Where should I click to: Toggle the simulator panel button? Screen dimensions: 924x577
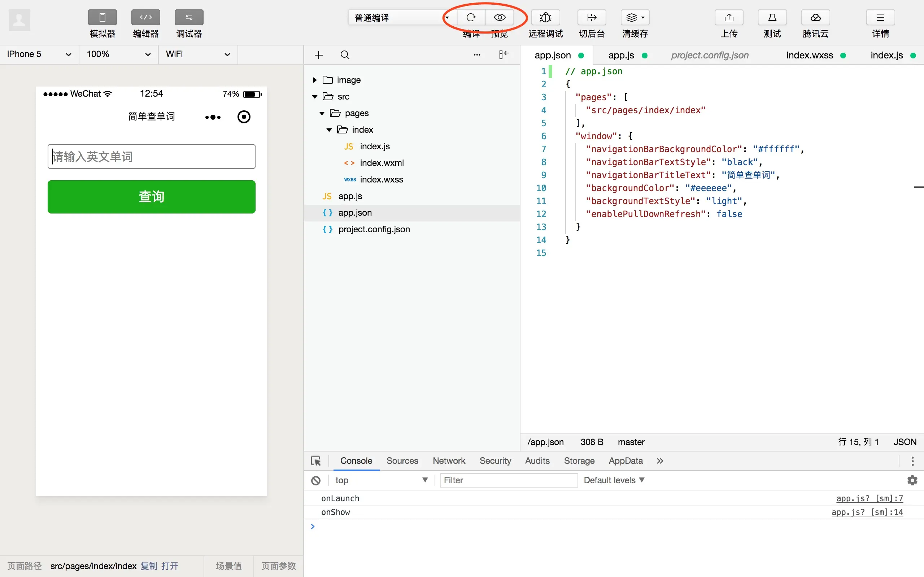tap(103, 18)
